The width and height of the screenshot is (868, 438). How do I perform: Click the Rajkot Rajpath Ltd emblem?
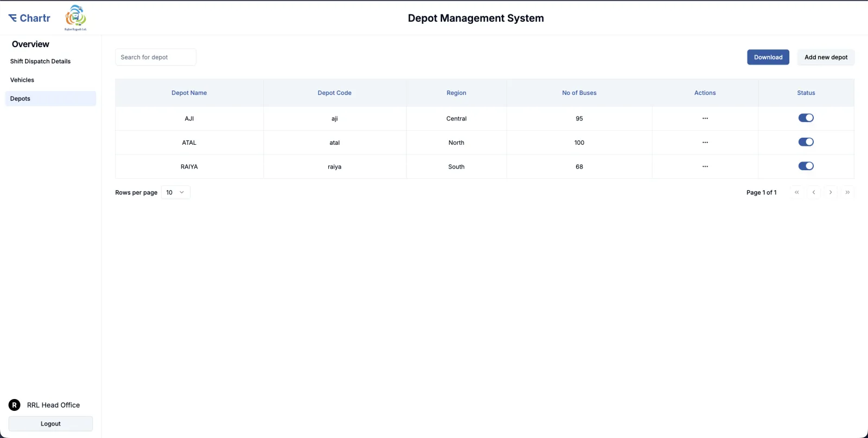pos(76,17)
